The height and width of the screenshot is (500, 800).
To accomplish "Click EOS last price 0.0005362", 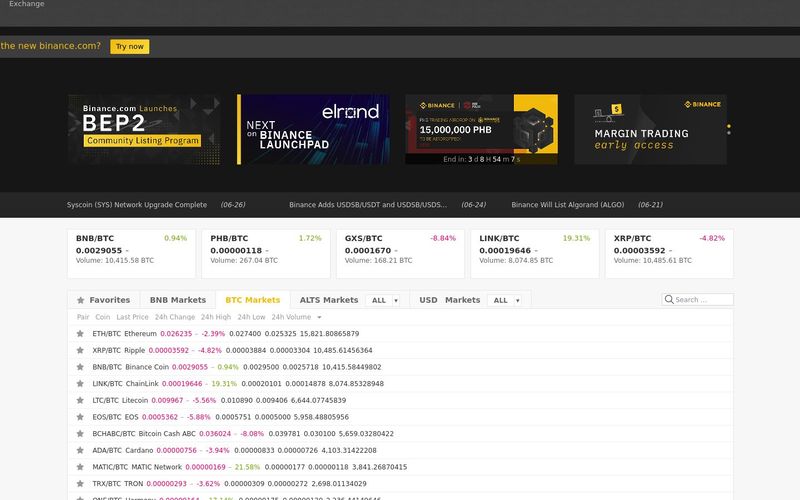I will [x=160, y=417].
